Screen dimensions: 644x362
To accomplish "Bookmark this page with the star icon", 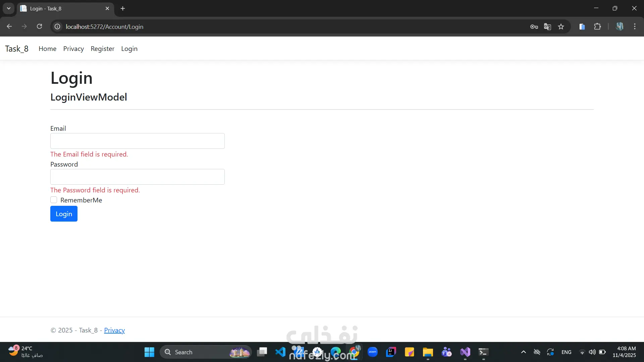I will [561, 27].
